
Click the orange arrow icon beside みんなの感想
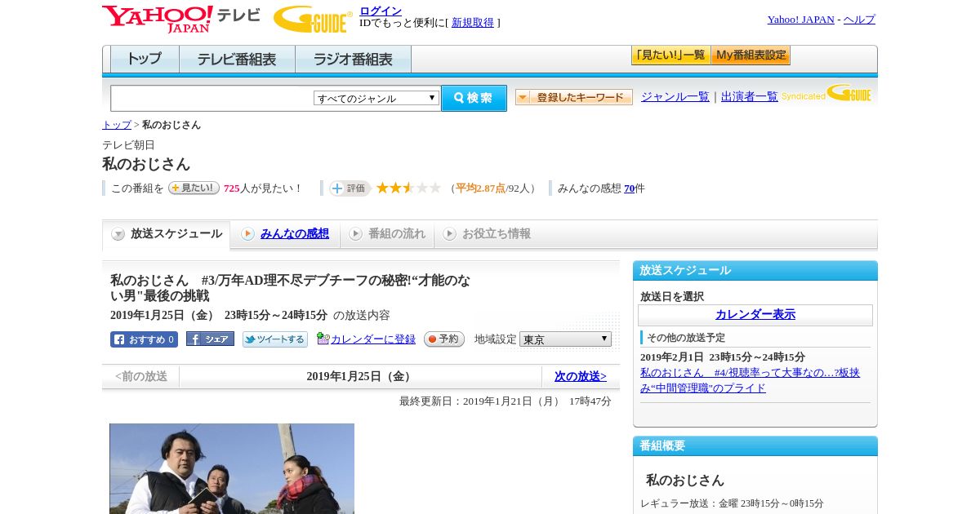[x=248, y=234]
